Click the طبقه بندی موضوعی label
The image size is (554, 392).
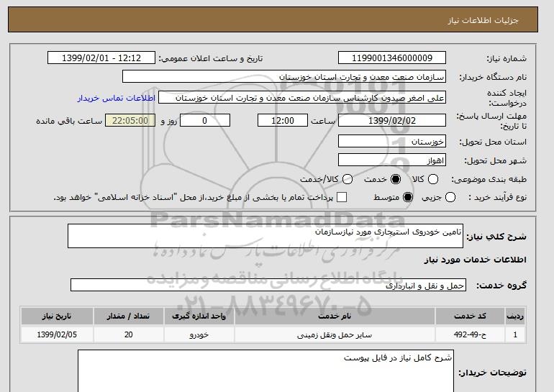pyautogui.click(x=489, y=179)
